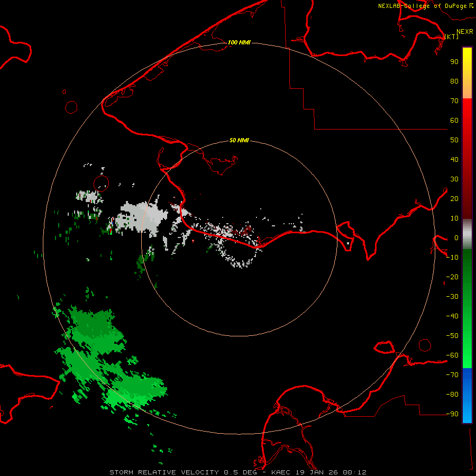Viewport: 476px width, 476px height.
Task: Click the dark green band near -20
Action: (x=467, y=273)
